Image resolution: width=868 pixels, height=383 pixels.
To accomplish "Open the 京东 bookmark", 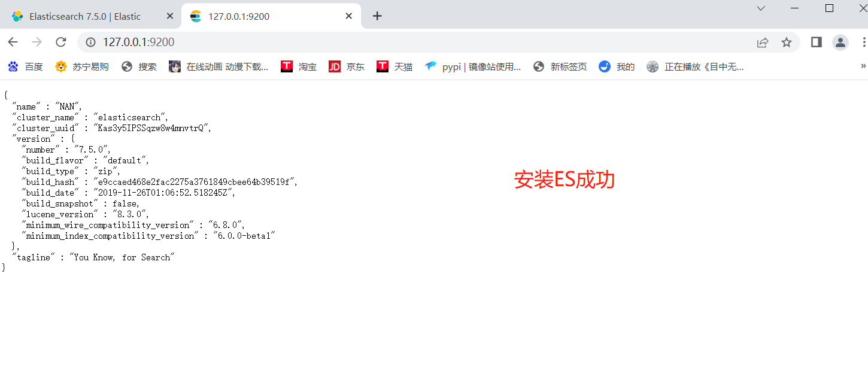I will coord(347,66).
